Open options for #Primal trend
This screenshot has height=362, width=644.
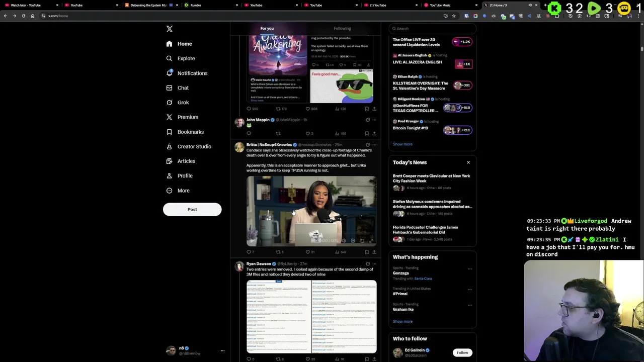(x=470, y=290)
